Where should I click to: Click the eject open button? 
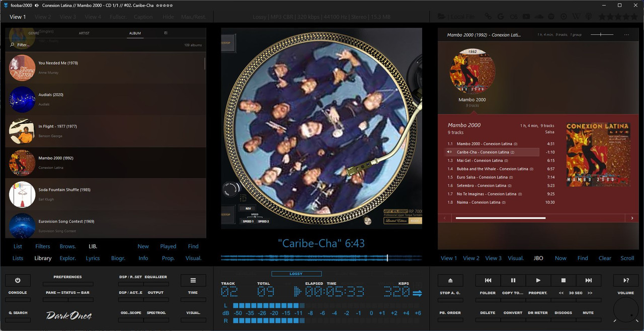coord(450,281)
